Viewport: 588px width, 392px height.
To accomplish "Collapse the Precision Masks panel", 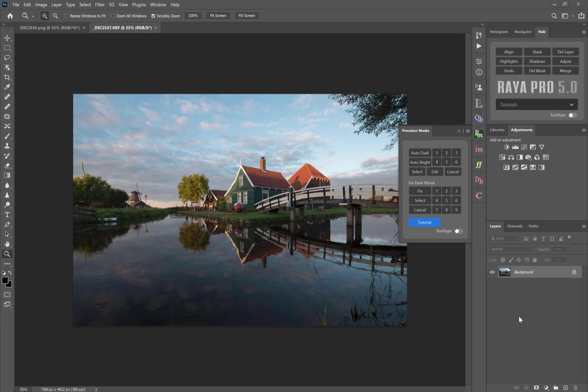I will 458,131.
